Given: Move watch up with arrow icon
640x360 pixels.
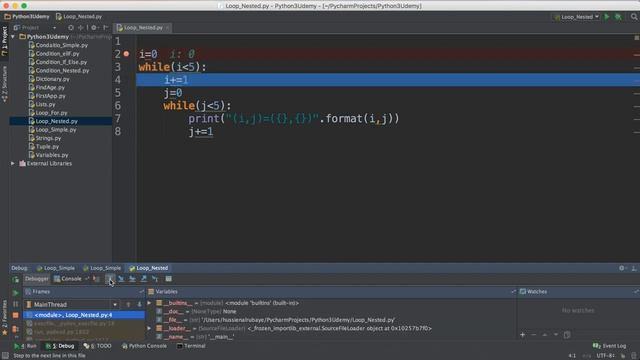Looking at the screenshot, I should coord(544,335).
